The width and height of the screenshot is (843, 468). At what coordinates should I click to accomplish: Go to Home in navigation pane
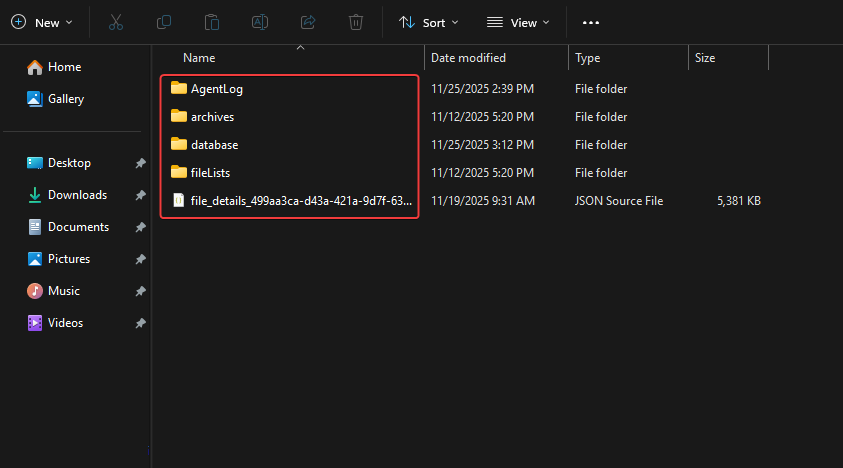click(x=64, y=67)
